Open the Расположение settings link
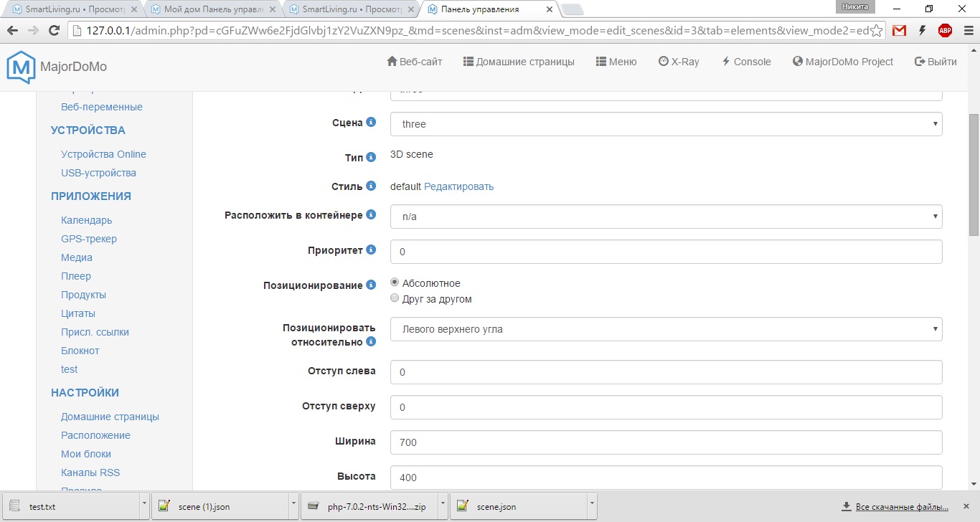 tap(95, 435)
